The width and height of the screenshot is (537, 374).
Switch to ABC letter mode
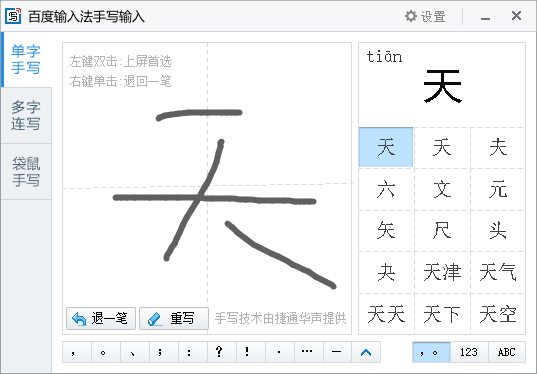coord(507,352)
